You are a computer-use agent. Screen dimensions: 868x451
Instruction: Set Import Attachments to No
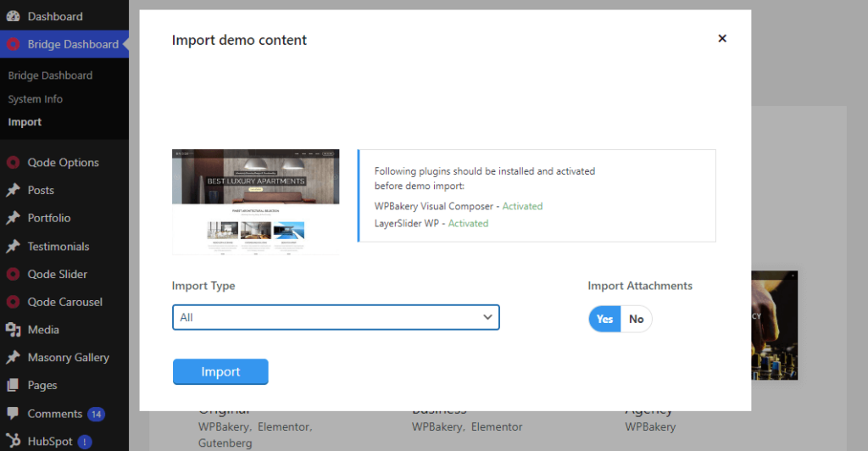tap(636, 319)
